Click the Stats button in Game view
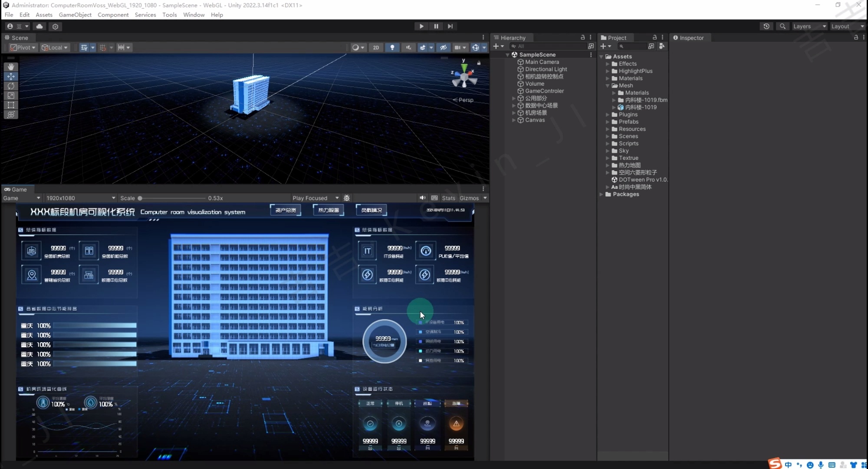868x469 pixels. tap(448, 198)
